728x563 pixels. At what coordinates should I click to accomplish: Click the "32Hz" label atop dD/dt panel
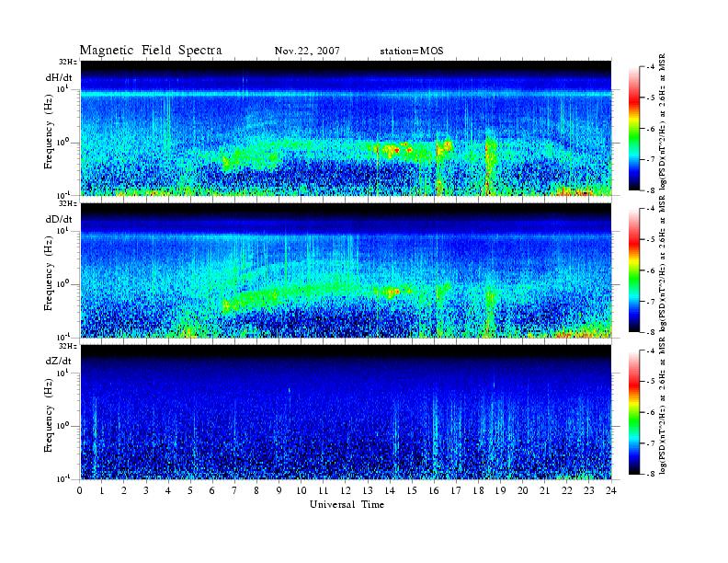coord(68,203)
